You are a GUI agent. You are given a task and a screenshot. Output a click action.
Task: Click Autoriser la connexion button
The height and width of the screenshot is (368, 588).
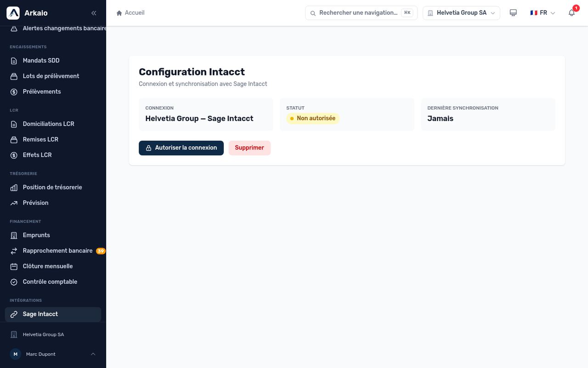click(181, 148)
